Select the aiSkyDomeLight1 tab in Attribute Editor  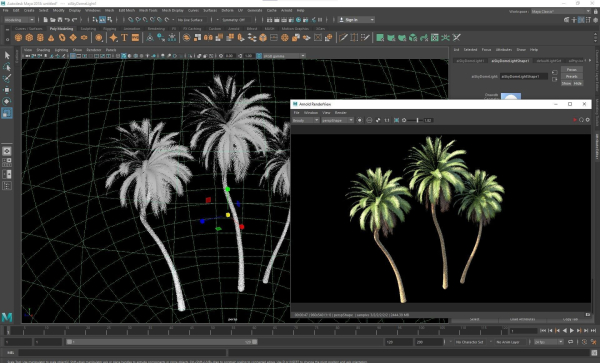point(470,60)
